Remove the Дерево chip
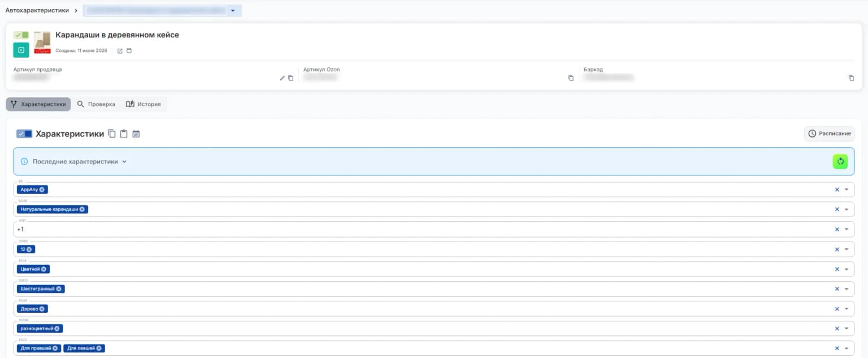The image size is (868, 358). click(x=42, y=309)
